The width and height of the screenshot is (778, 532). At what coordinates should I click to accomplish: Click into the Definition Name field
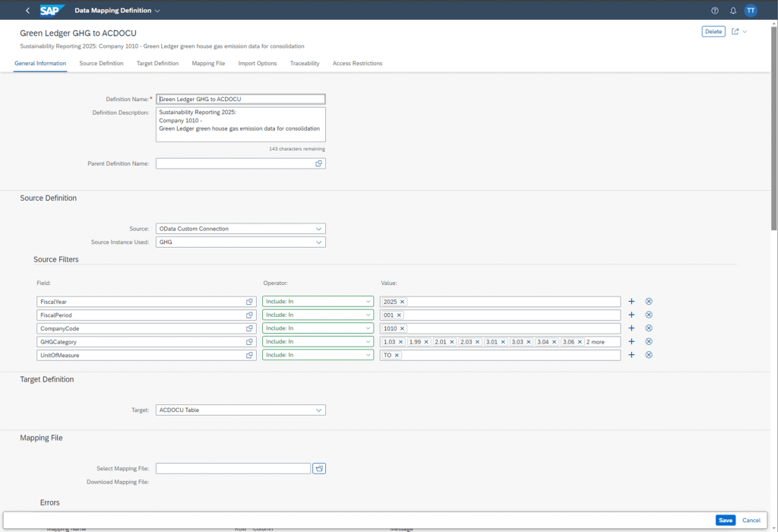tap(241, 100)
